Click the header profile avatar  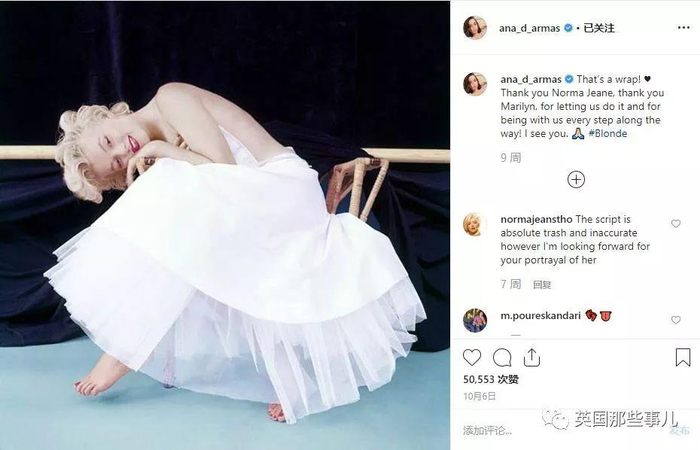475,28
